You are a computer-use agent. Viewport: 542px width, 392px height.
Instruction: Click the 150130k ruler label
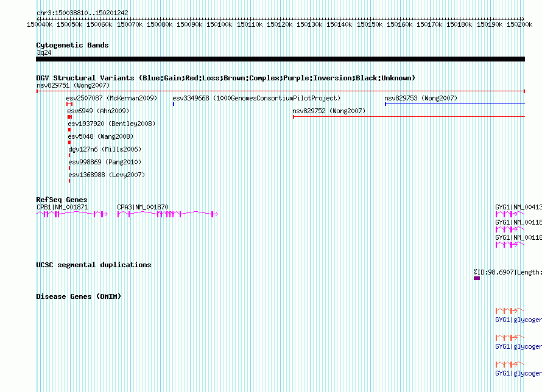coord(309,24)
